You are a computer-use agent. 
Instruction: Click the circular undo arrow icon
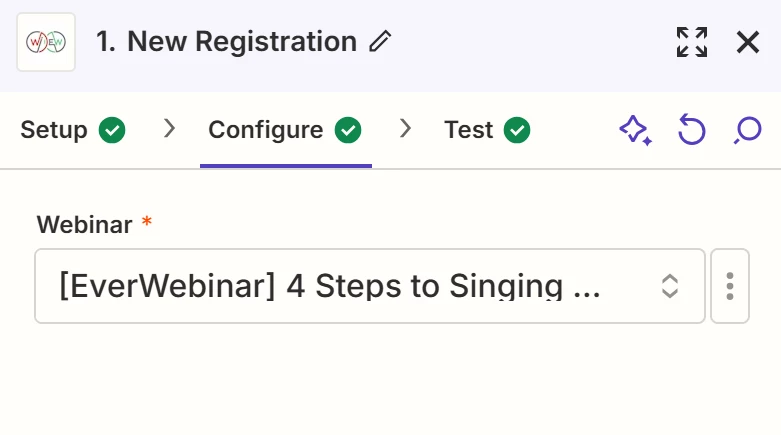point(691,130)
